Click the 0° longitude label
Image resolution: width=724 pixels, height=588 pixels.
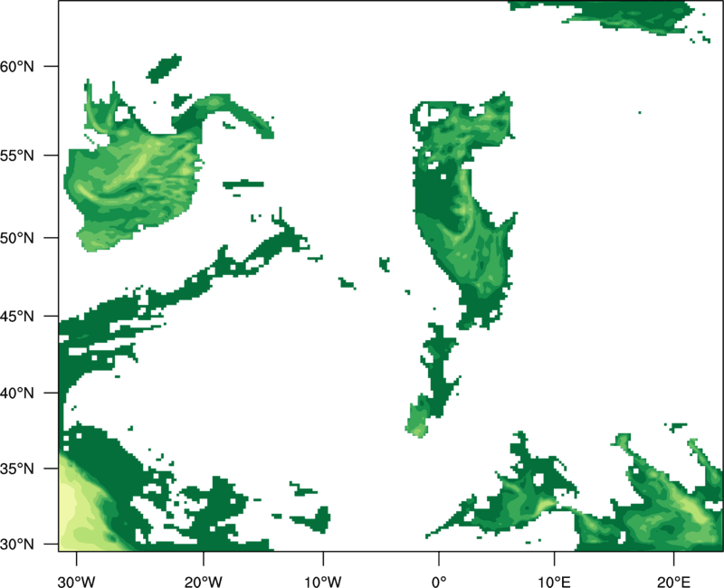(x=439, y=582)
